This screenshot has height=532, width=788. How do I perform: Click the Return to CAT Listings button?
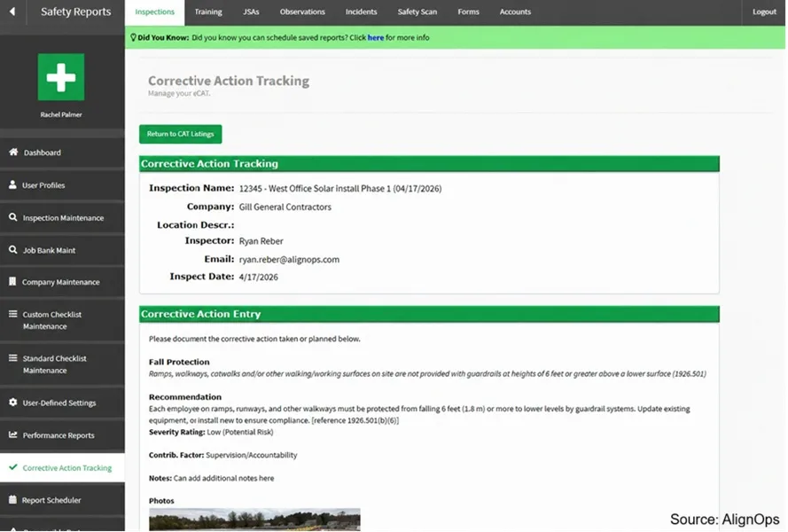click(x=181, y=134)
